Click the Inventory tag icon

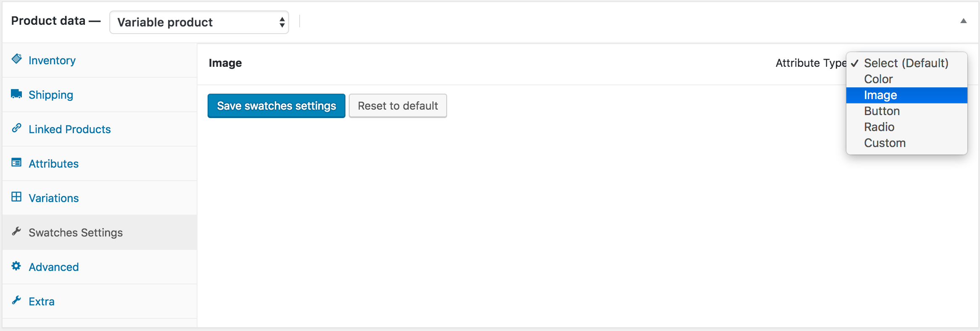coord(17,59)
